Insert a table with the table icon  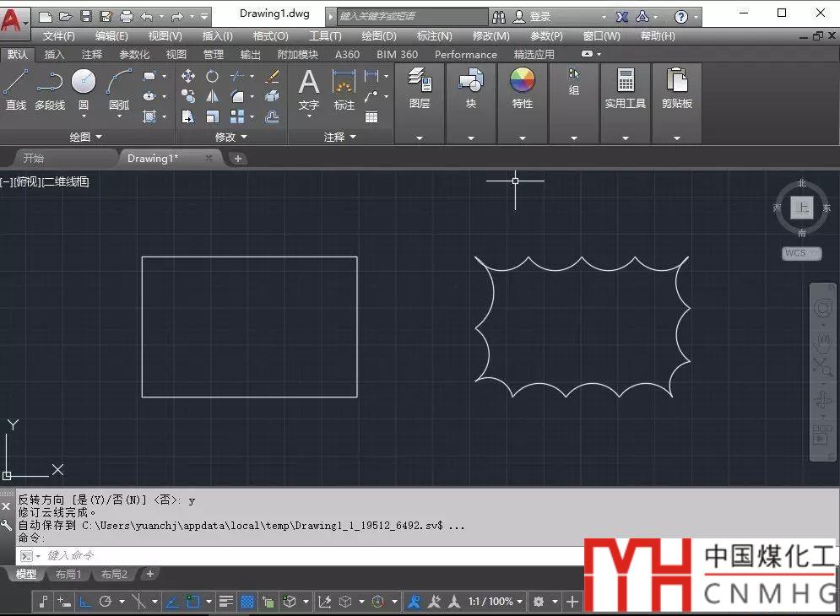pos(371,117)
